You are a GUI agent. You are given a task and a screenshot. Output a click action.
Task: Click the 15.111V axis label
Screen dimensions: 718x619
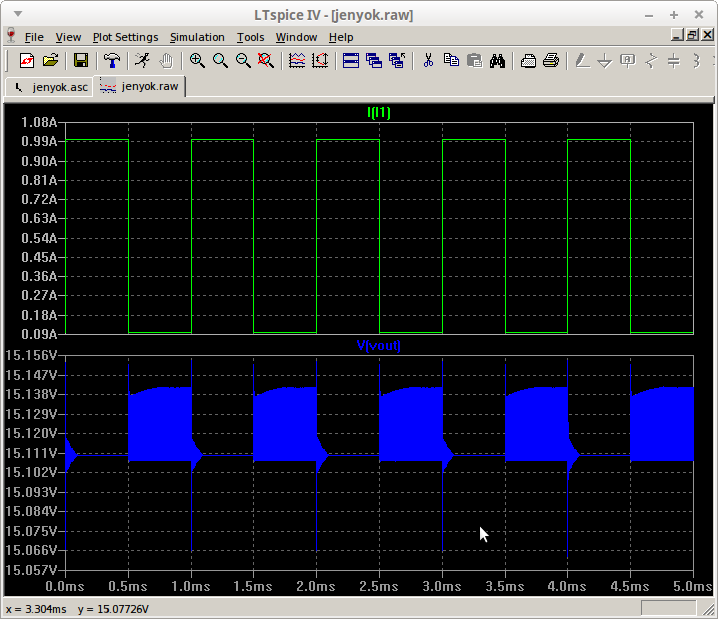(32, 453)
